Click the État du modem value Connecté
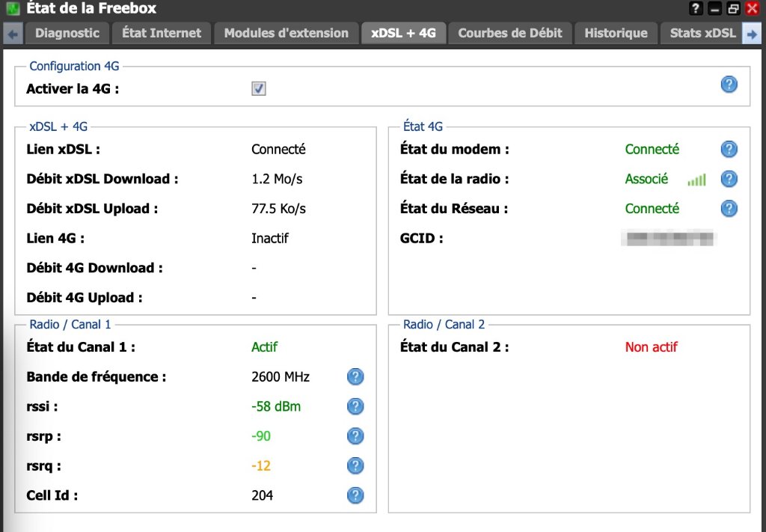The height and width of the screenshot is (532, 766). point(652,149)
